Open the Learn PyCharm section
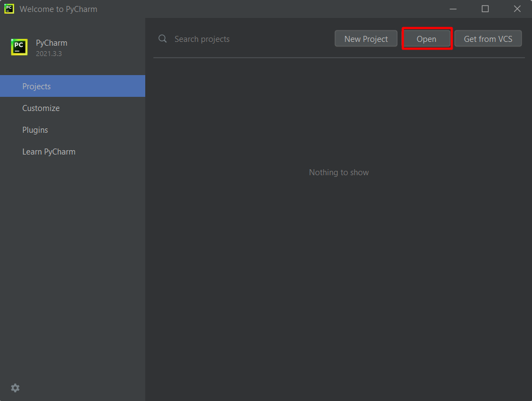 (48, 151)
